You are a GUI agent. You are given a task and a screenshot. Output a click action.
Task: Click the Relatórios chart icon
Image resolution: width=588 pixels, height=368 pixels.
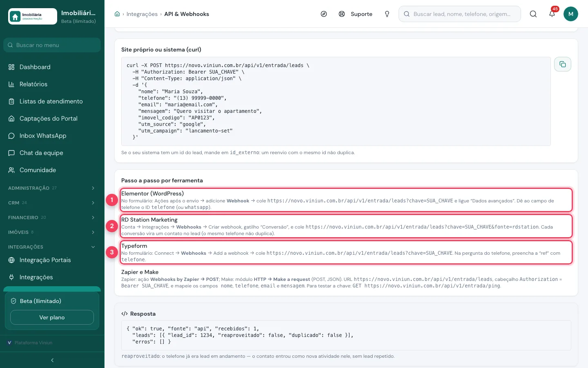(11, 84)
